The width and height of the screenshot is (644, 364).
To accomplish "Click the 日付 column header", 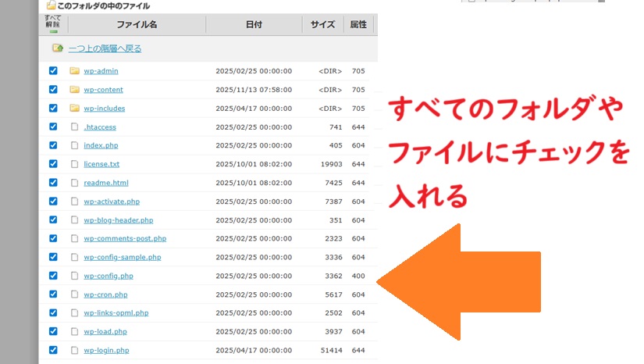I will 254,25.
